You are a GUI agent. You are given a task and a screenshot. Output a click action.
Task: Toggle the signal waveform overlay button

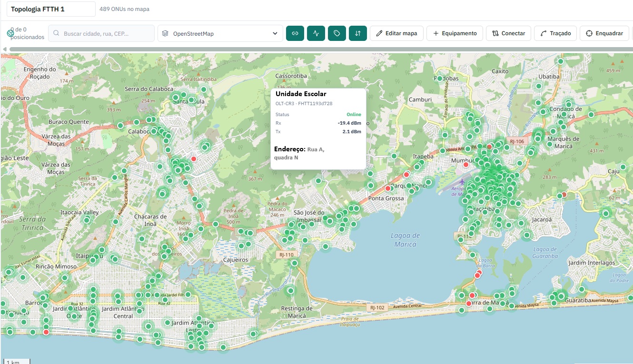pyautogui.click(x=316, y=33)
